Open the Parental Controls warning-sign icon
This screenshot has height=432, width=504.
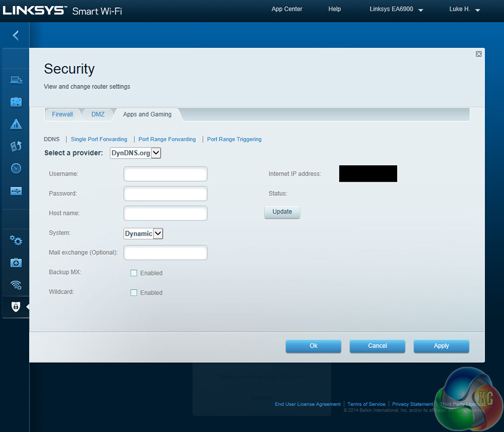pos(16,124)
